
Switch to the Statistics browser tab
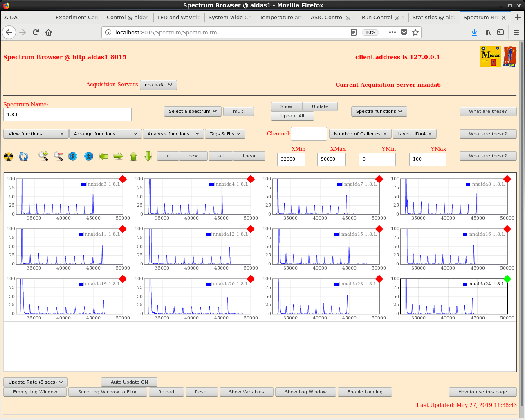(x=434, y=17)
